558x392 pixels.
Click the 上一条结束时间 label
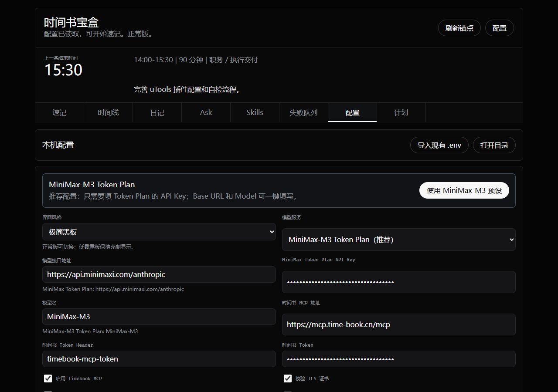click(61, 58)
